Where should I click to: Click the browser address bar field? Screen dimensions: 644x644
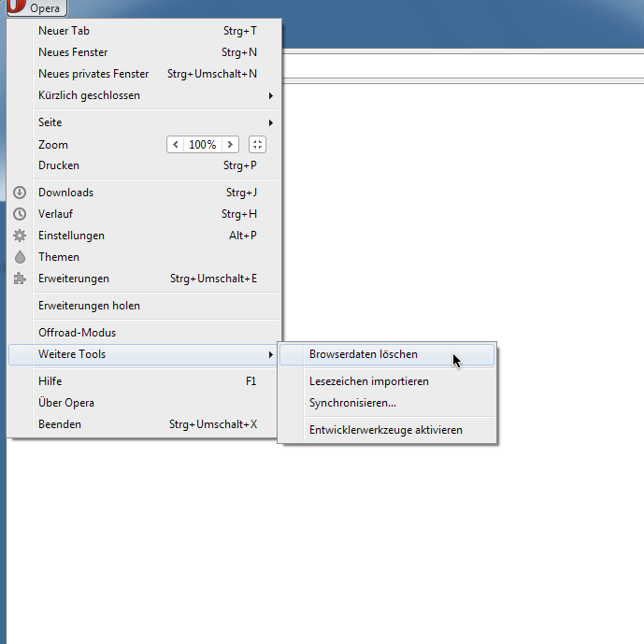463,65
